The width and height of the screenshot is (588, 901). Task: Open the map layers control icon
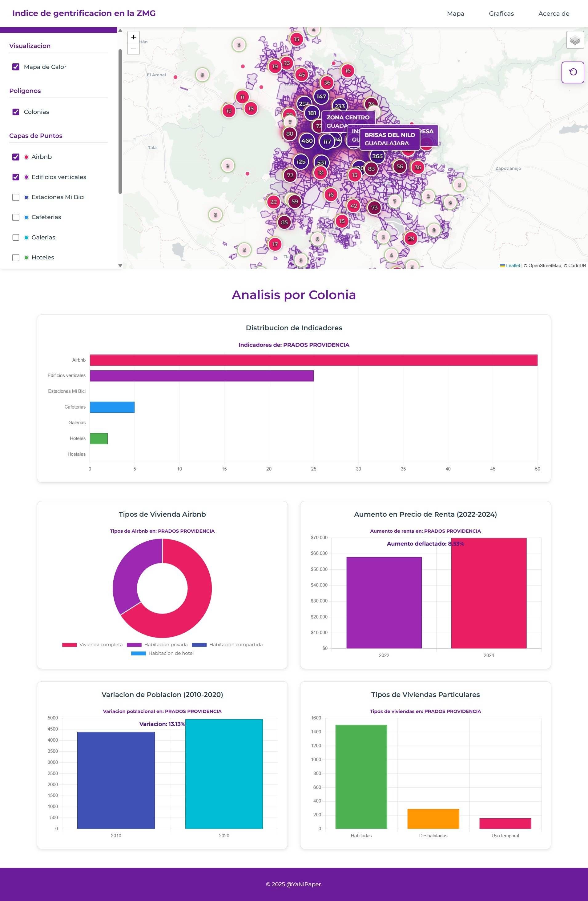coord(575,40)
